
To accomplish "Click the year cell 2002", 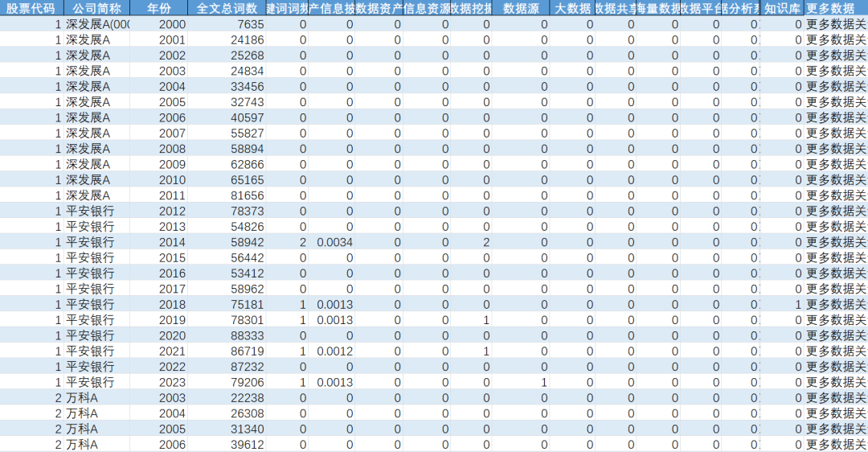I will point(159,55).
